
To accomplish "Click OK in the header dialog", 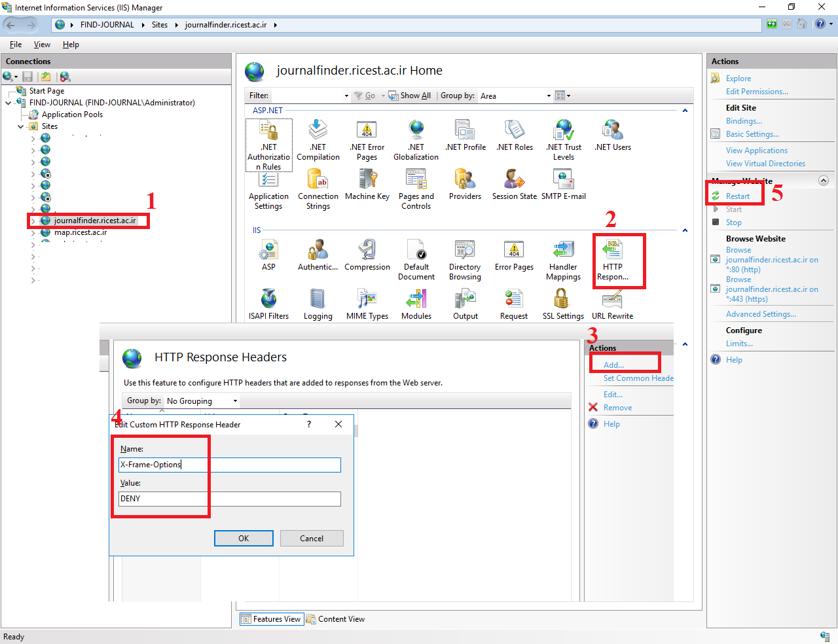I will 244,539.
